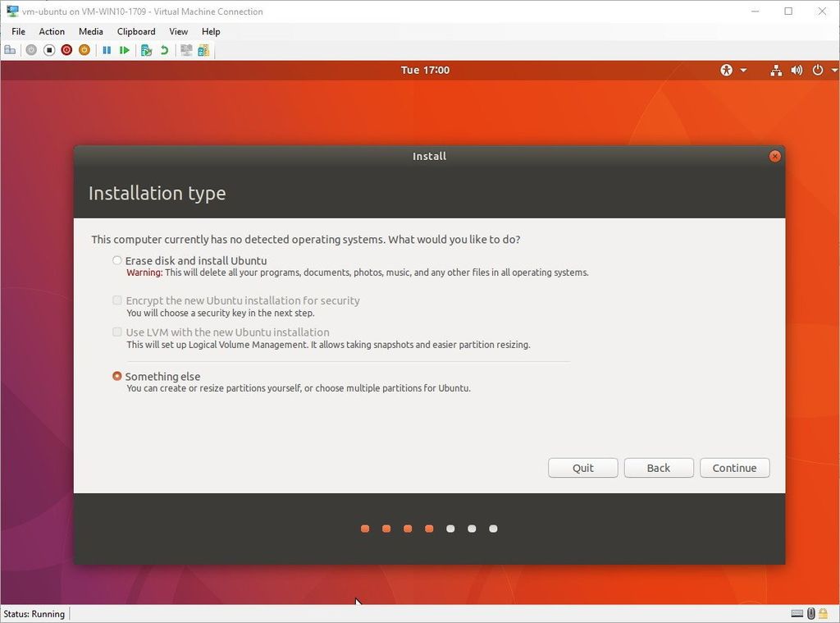Viewport: 840px width, 623px height.
Task: Click the clock showing Tue 17:00
Action: coord(425,70)
